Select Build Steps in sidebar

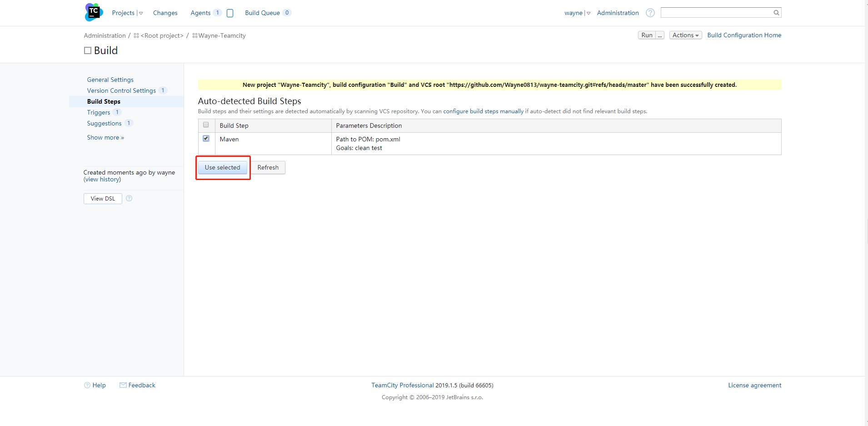click(104, 101)
